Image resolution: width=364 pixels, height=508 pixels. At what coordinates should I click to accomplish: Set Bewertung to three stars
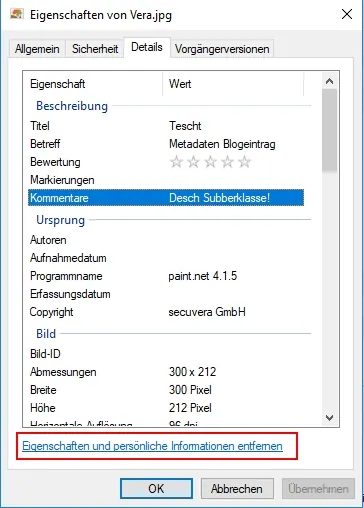[211, 162]
